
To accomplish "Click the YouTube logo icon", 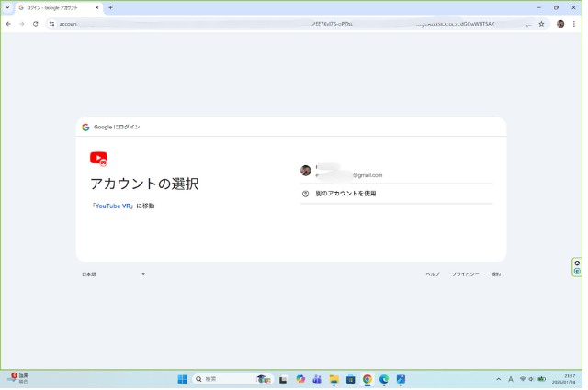I will pos(98,158).
